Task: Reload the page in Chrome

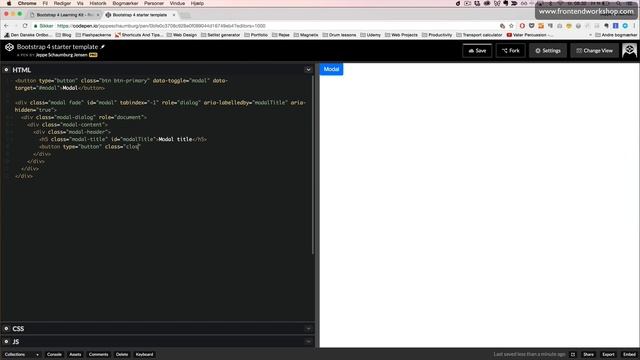Action: pos(25,26)
